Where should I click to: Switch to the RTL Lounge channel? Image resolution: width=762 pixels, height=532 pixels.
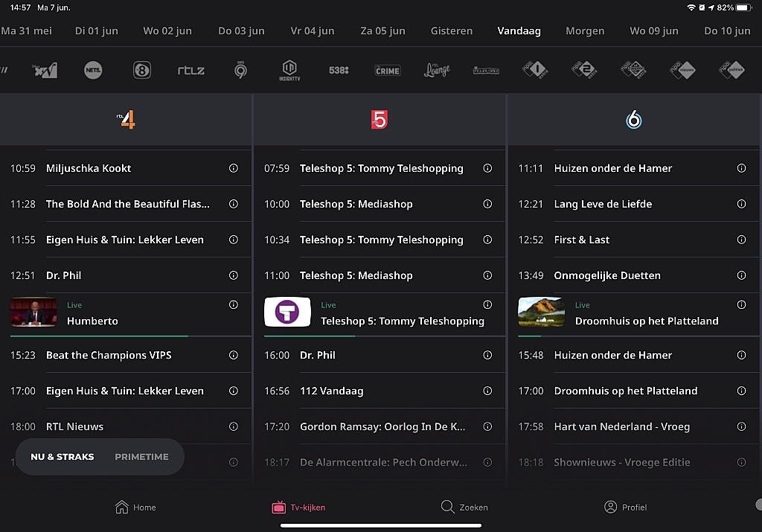[x=437, y=71]
